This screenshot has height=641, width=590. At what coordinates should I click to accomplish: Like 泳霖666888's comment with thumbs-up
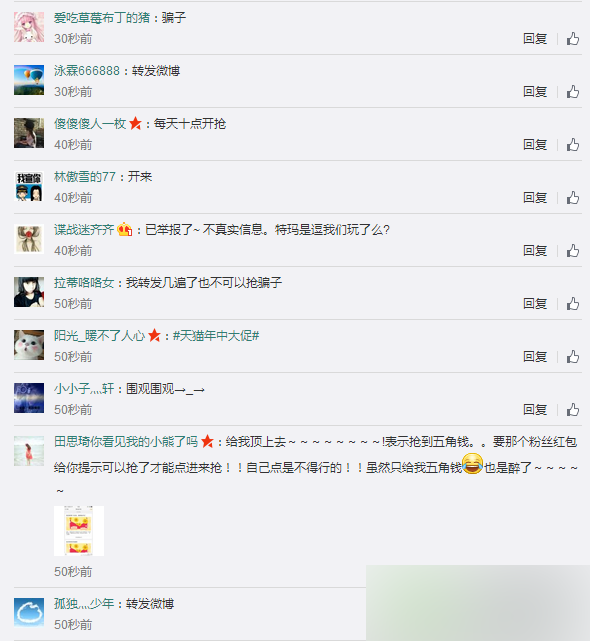click(x=573, y=92)
